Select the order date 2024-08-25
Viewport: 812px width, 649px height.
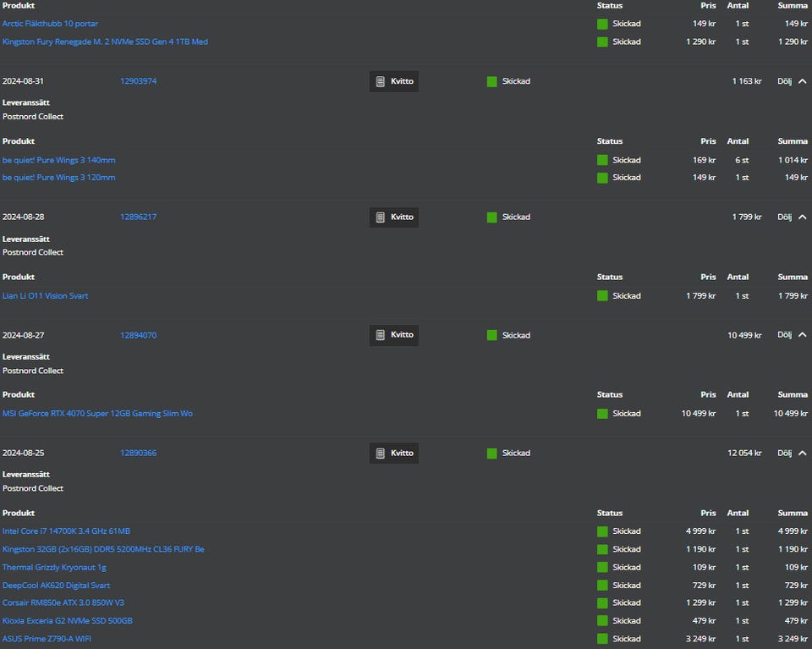(24, 454)
